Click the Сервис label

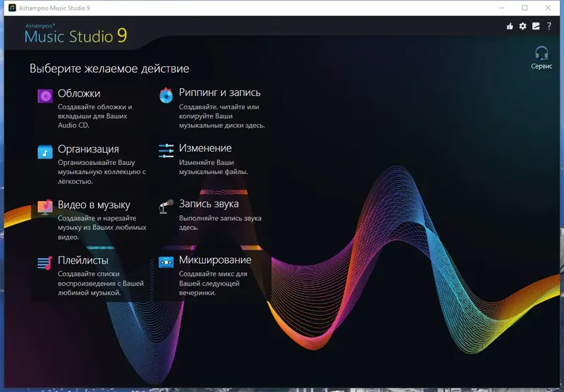541,66
